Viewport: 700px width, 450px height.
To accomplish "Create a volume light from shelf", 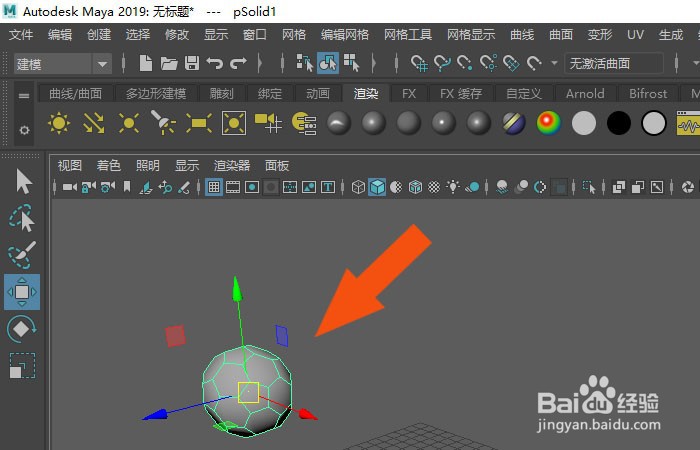I will pos(234,123).
